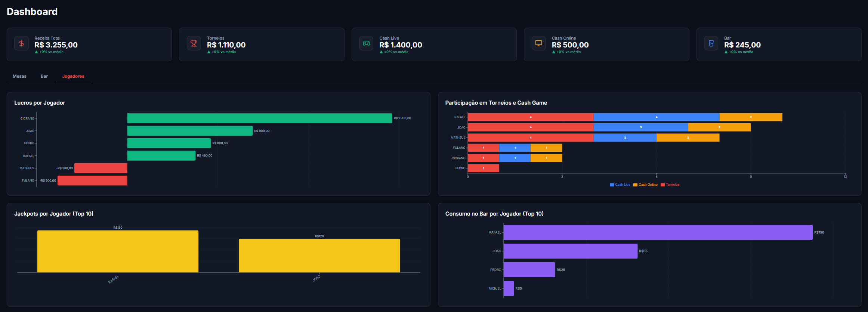Click the Cash Online value R$ 500,00
Screen dimensions: 868x312
[x=570, y=45]
